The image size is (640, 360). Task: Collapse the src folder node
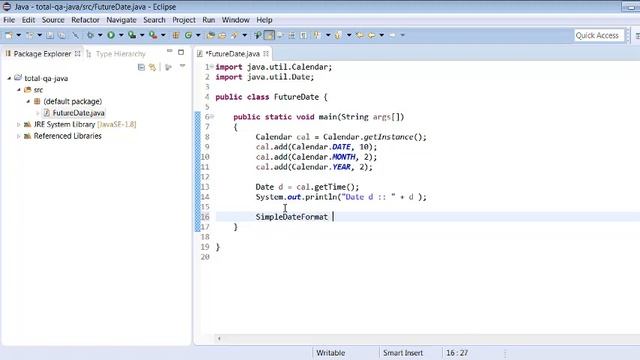19,90
